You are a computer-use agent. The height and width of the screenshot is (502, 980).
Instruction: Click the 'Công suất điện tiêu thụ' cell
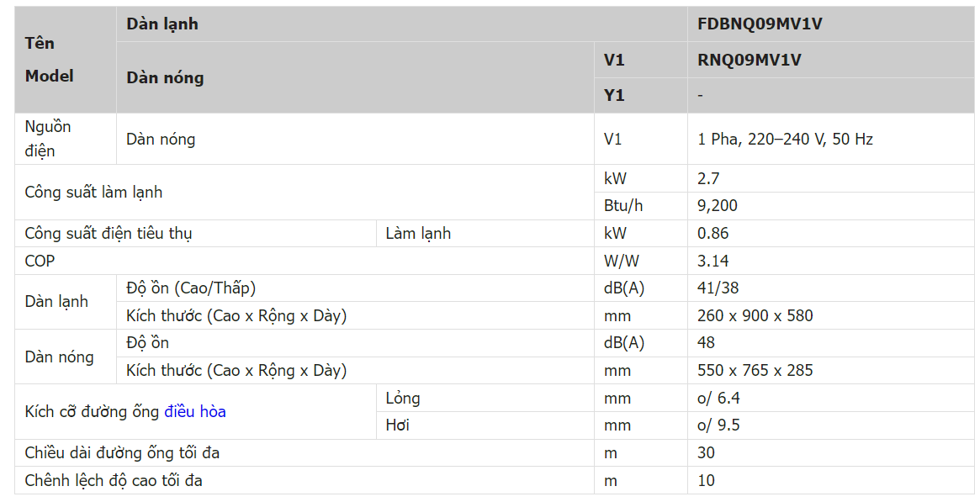[109, 234]
